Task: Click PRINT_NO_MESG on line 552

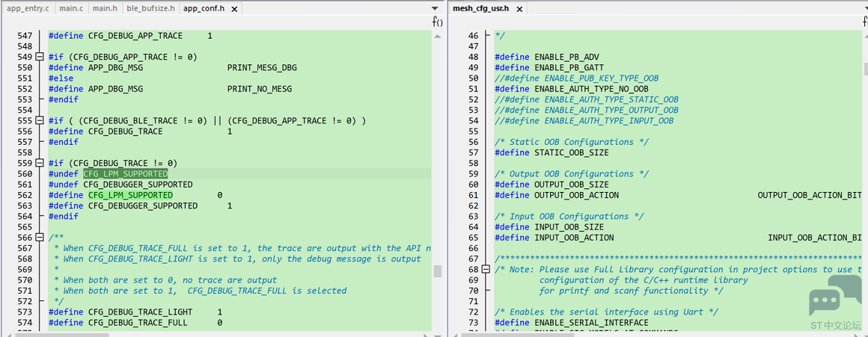Action: [259, 89]
